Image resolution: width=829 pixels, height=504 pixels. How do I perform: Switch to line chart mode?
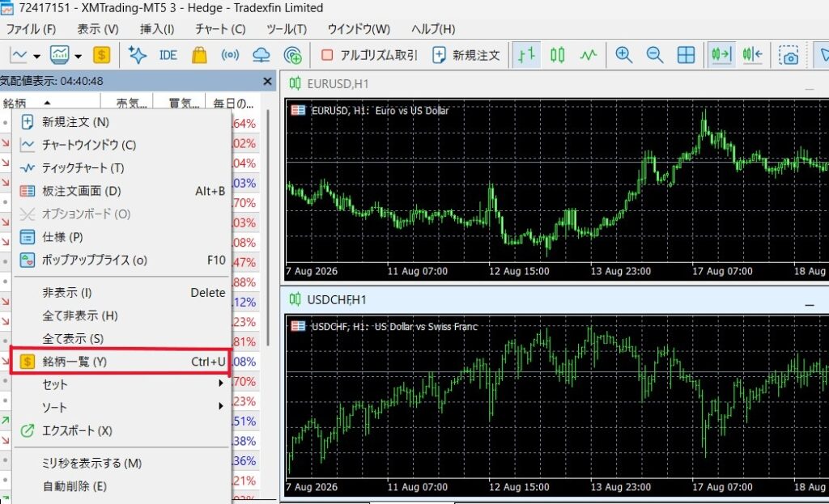click(x=589, y=55)
